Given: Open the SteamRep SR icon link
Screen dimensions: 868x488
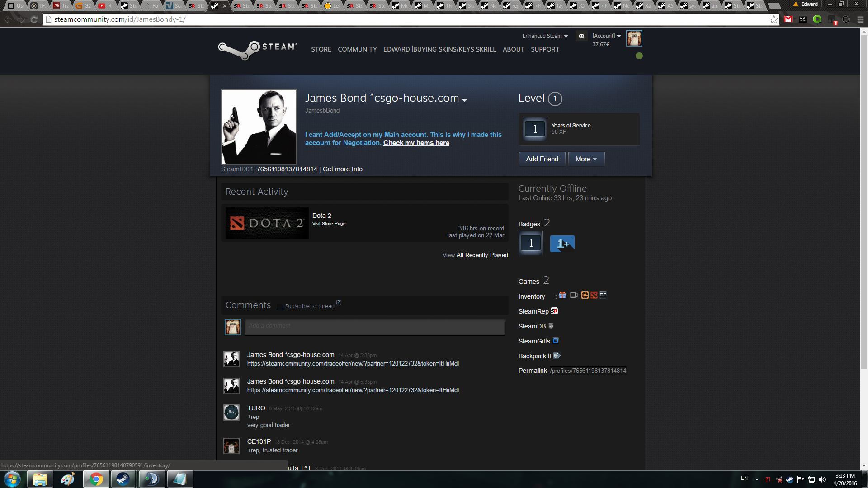Looking at the screenshot, I should tap(554, 311).
